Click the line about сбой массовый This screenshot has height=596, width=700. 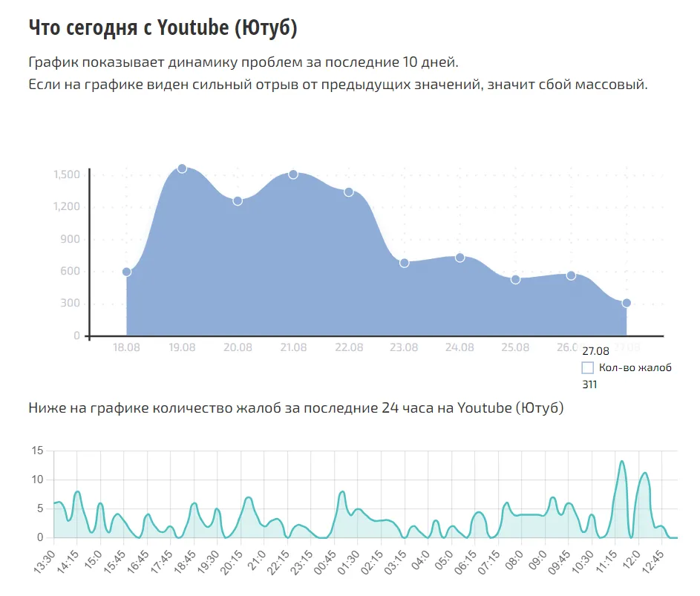pyautogui.click(x=338, y=85)
